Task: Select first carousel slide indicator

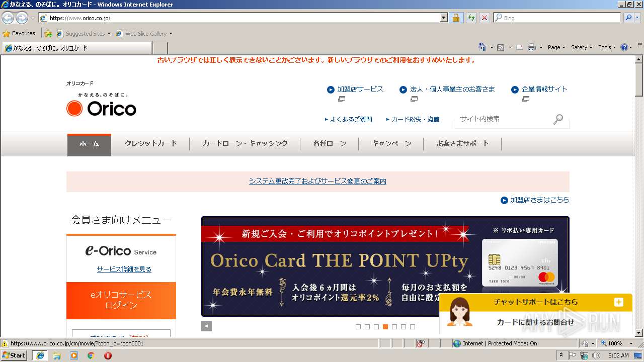Action: [x=358, y=327]
